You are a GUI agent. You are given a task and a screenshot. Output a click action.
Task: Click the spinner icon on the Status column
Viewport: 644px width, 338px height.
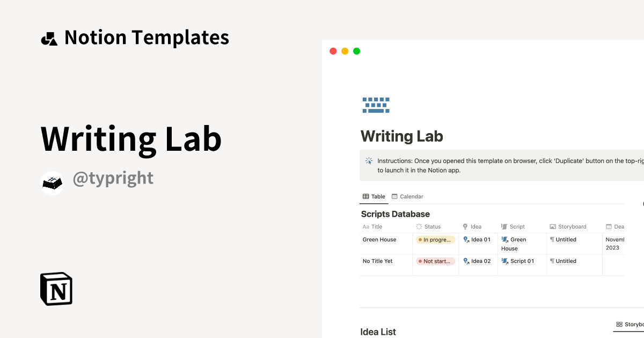click(419, 226)
